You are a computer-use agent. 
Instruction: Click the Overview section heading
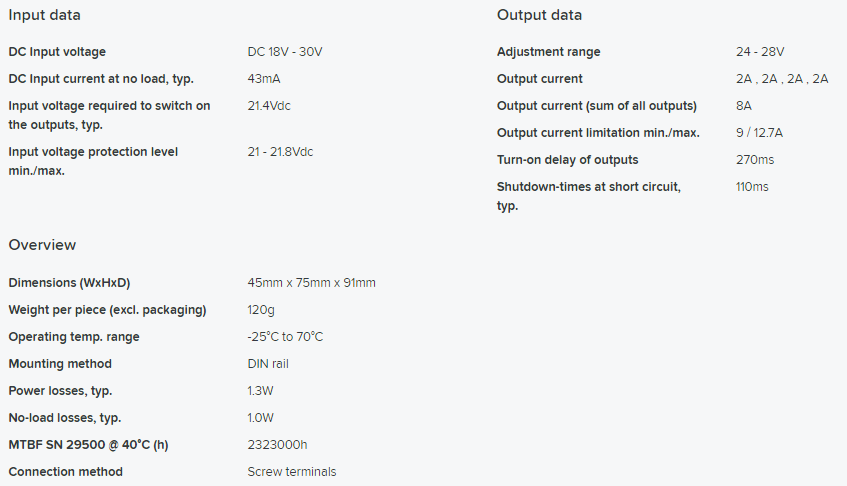(x=42, y=245)
